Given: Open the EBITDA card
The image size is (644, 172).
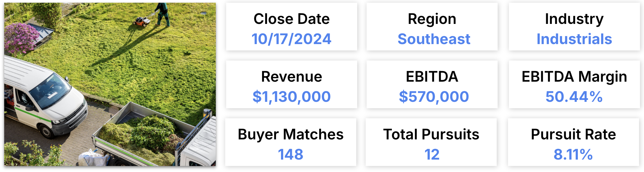Looking at the screenshot, I should point(432,84).
